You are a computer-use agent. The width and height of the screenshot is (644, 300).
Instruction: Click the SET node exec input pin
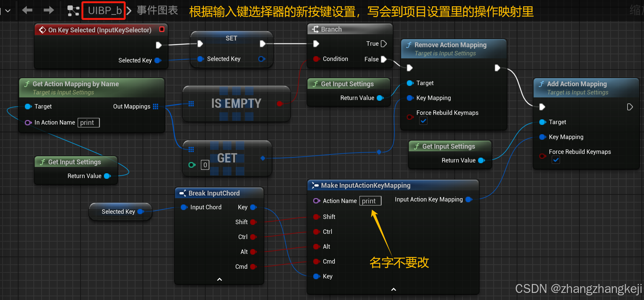(200, 43)
